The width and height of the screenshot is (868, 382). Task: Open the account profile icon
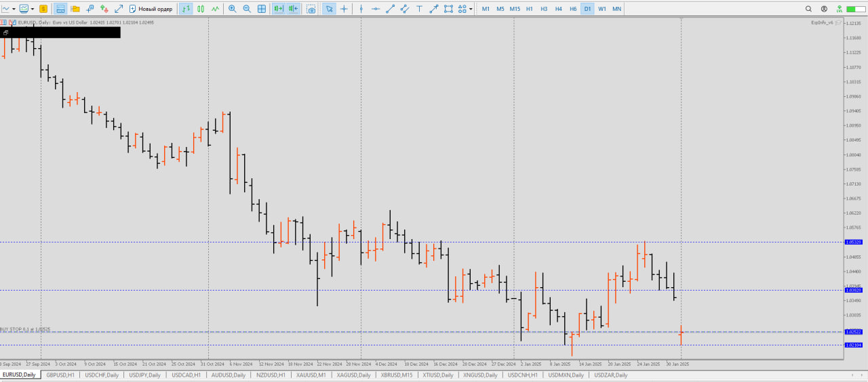[824, 9]
